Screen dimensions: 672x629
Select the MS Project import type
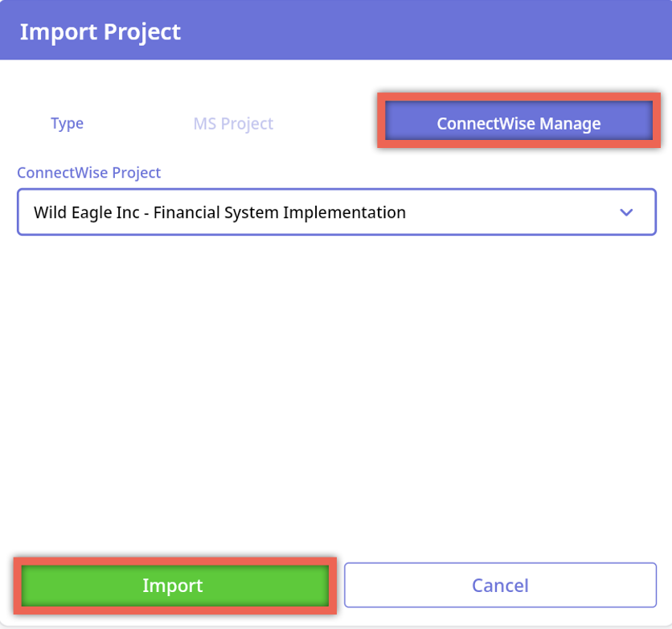pos(233,124)
